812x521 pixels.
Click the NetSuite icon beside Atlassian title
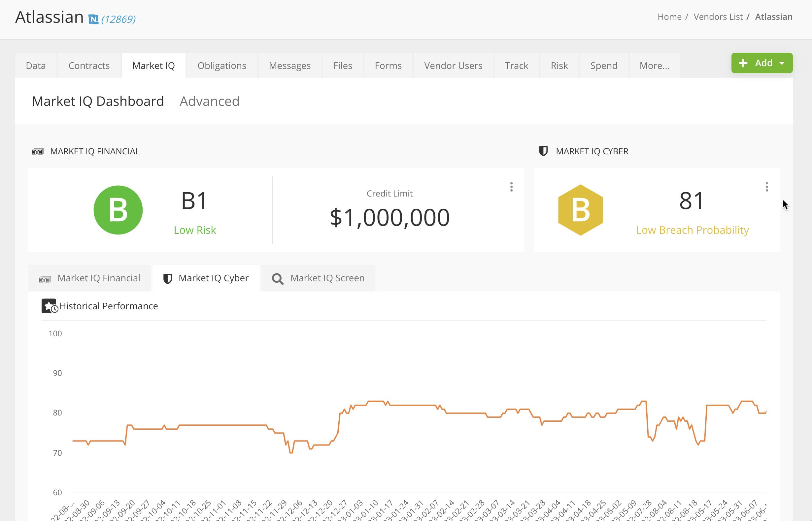pyautogui.click(x=93, y=19)
